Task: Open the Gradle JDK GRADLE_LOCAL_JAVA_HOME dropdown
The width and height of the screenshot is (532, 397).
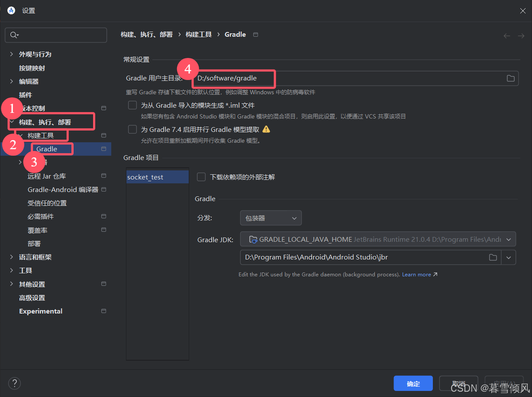Action: (x=378, y=239)
